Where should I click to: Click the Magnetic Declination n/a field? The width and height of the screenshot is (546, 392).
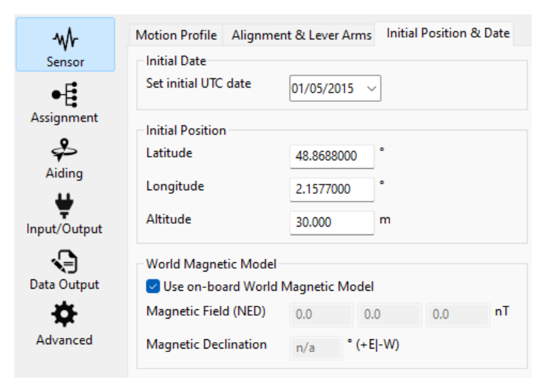[x=316, y=348]
